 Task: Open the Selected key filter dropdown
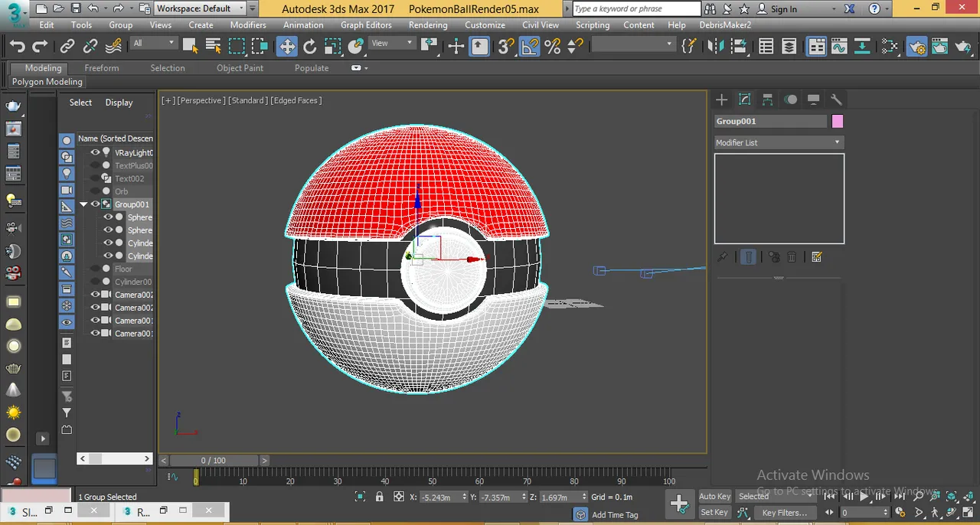coord(775,496)
